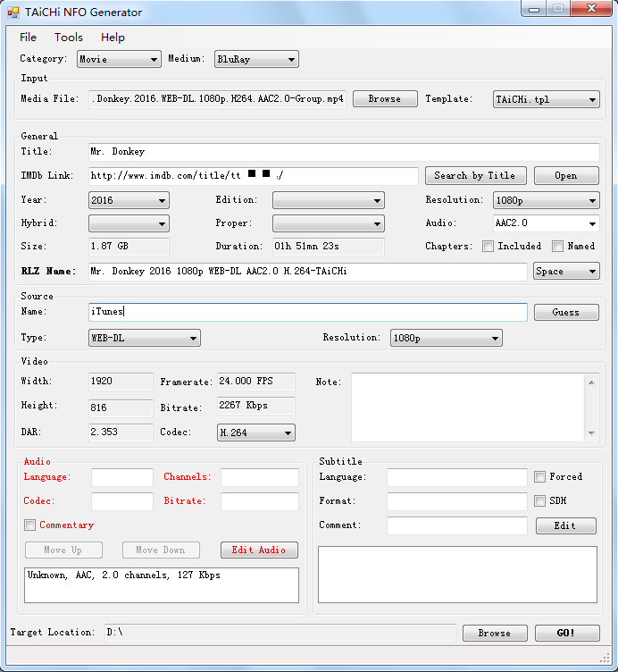Browse for target location
The width and height of the screenshot is (618, 672).
click(495, 633)
